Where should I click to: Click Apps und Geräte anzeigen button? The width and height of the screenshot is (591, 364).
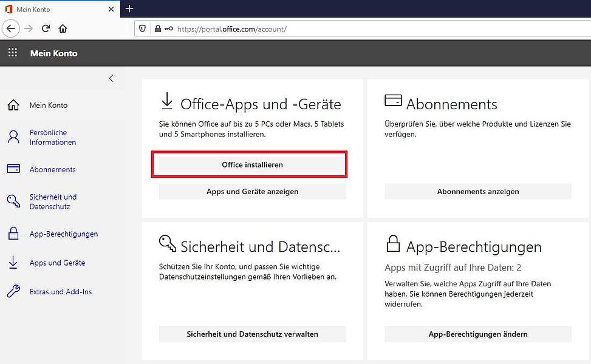tap(252, 192)
